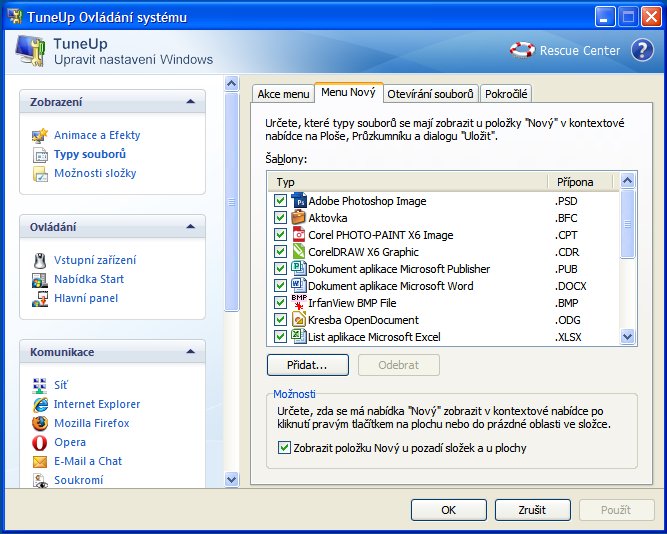Uncheck the Adobe Photoshop Image checkbox
Viewport: 667px width, 534px height.
point(280,200)
